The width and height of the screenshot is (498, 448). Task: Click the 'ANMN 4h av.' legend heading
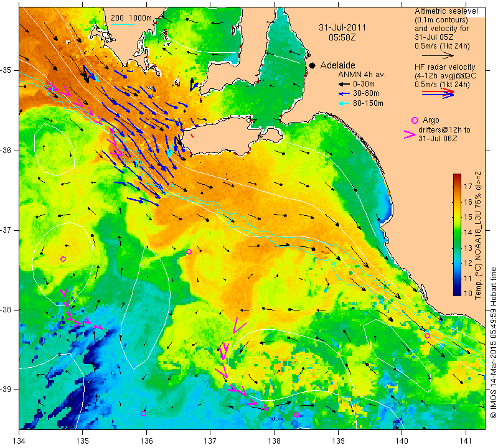(x=362, y=75)
